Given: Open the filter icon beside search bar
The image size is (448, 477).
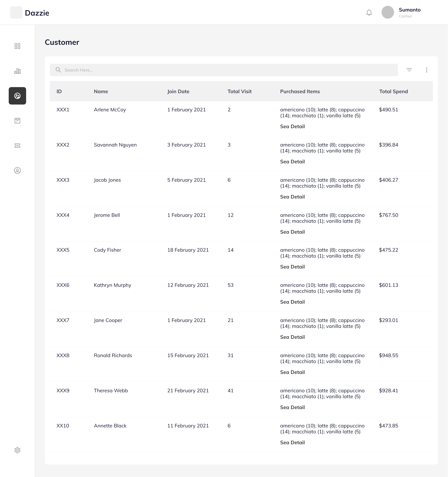Looking at the screenshot, I should pyautogui.click(x=409, y=70).
